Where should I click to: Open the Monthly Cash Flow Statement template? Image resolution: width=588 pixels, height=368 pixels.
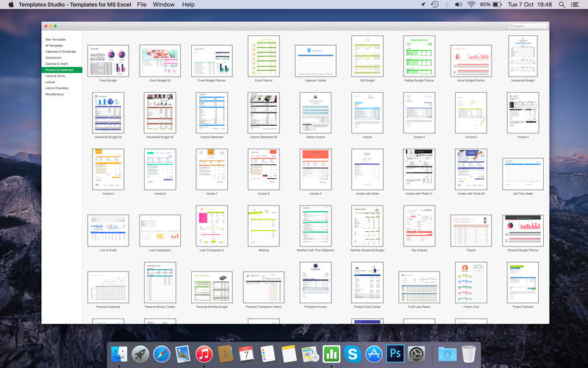[315, 226]
